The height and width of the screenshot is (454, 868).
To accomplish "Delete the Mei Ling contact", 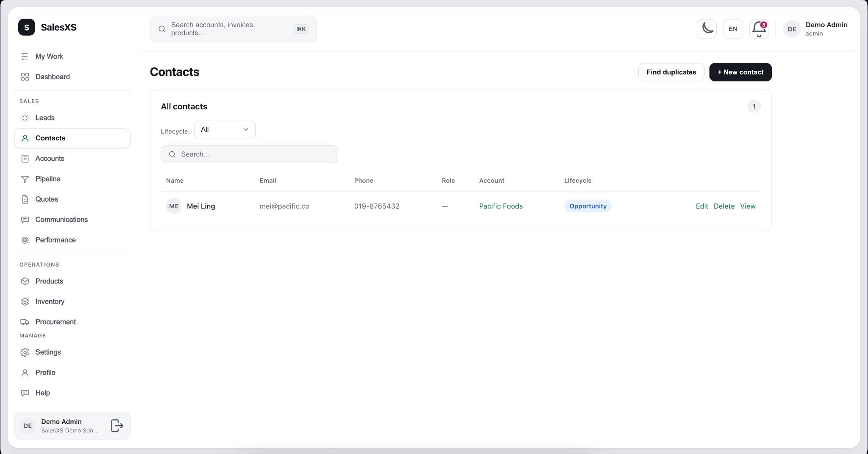I will click(724, 206).
